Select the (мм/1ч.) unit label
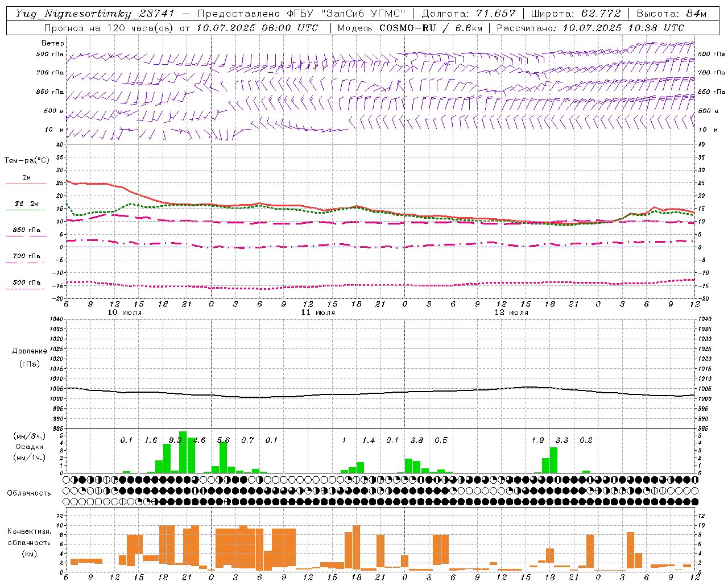This screenshot has width=728, height=582. pyautogui.click(x=29, y=458)
